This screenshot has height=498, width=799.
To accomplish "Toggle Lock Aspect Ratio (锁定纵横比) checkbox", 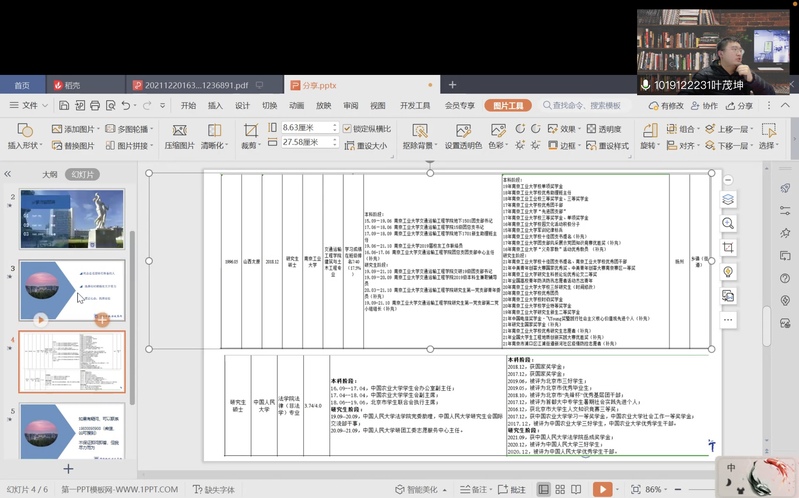I will tap(348, 128).
